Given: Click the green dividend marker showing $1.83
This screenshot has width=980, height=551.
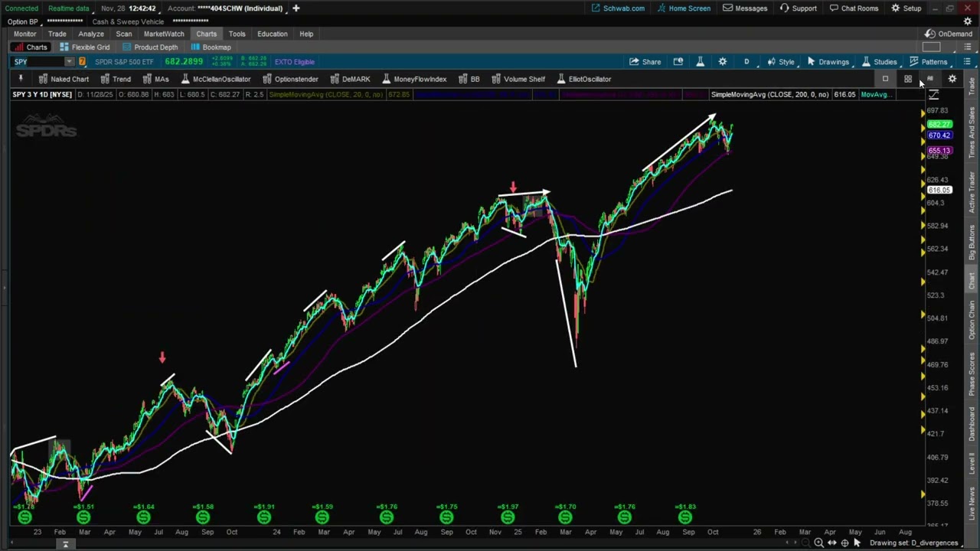Looking at the screenshot, I should [x=685, y=517].
